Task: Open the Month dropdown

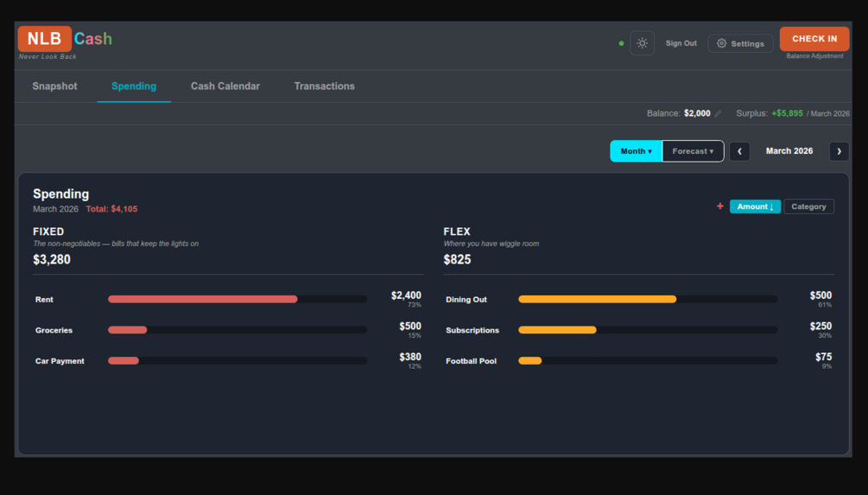Action: pos(636,151)
